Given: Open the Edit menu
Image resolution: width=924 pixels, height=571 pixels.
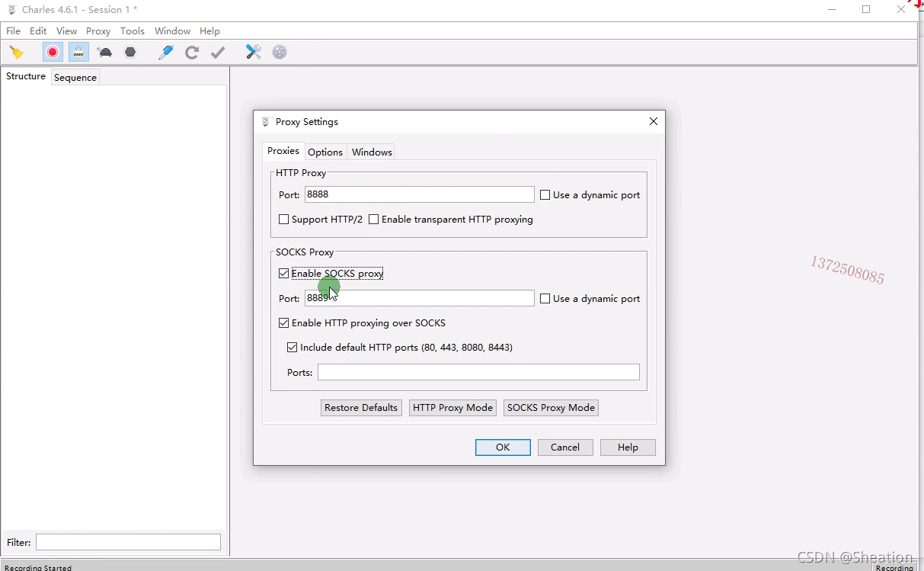Looking at the screenshot, I should pyautogui.click(x=38, y=31).
